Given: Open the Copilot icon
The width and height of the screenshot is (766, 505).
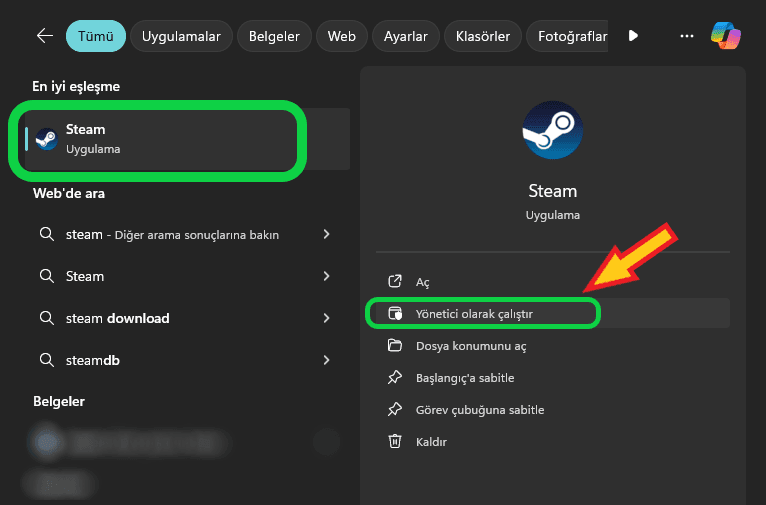Looking at the screenshot, I should pos(726,36).
